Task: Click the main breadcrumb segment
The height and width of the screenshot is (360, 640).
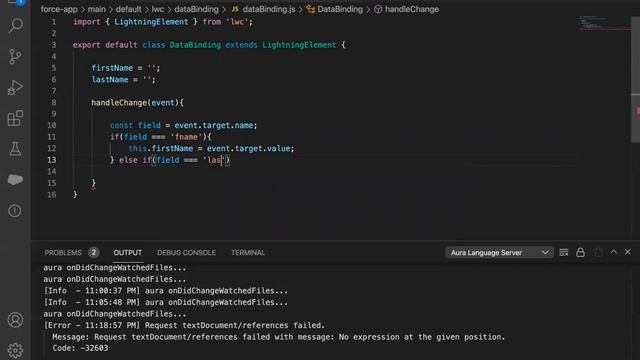Action: point(96,9)
